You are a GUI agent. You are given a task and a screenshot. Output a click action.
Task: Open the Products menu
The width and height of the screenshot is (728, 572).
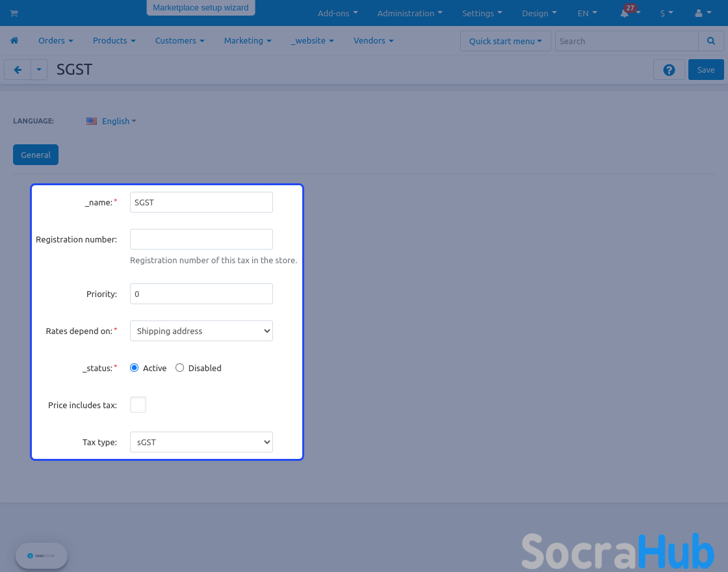point(114,40)
